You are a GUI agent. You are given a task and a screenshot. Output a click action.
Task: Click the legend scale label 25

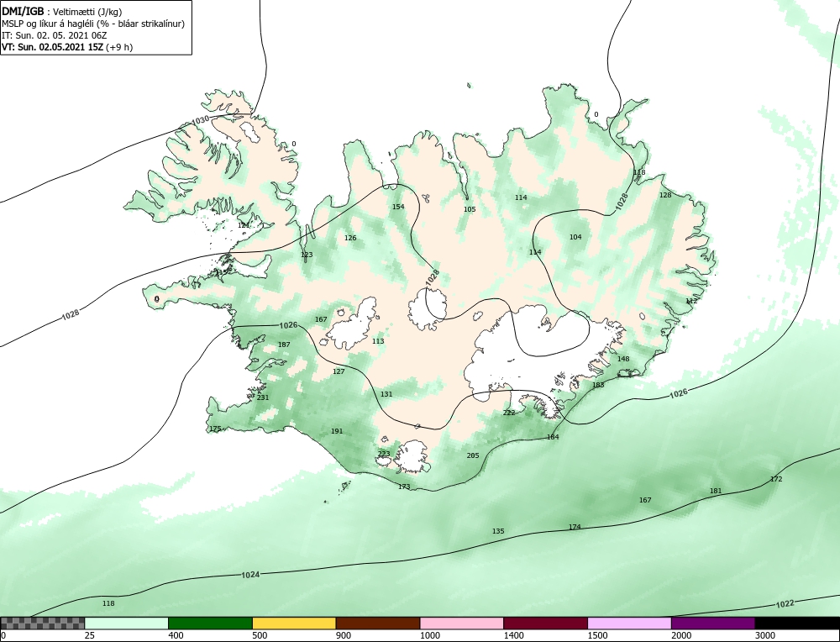tap(89, 635)
